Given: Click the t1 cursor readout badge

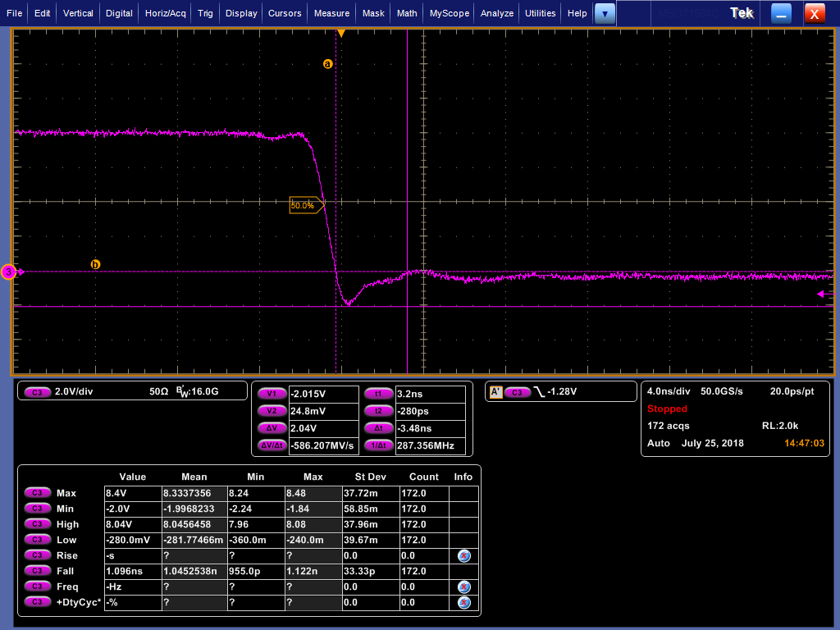Looking at the screenshot, I should tap(378, 394).
